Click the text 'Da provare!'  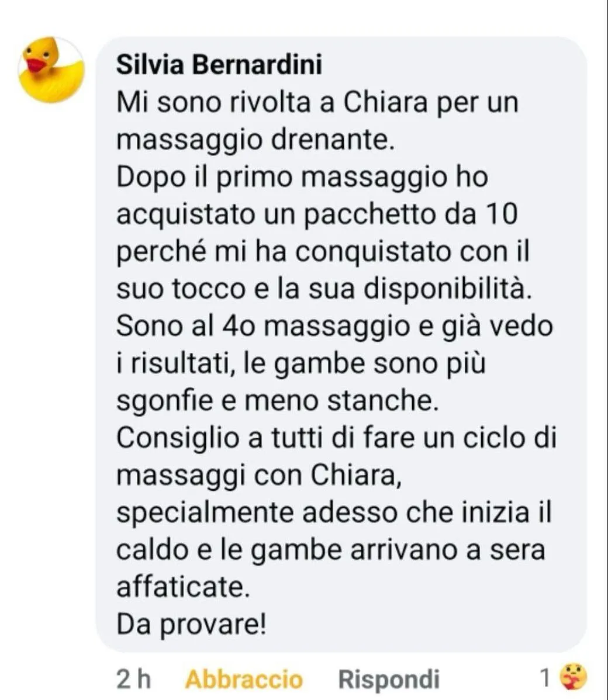pyautogui.click(x=192, y=624)
